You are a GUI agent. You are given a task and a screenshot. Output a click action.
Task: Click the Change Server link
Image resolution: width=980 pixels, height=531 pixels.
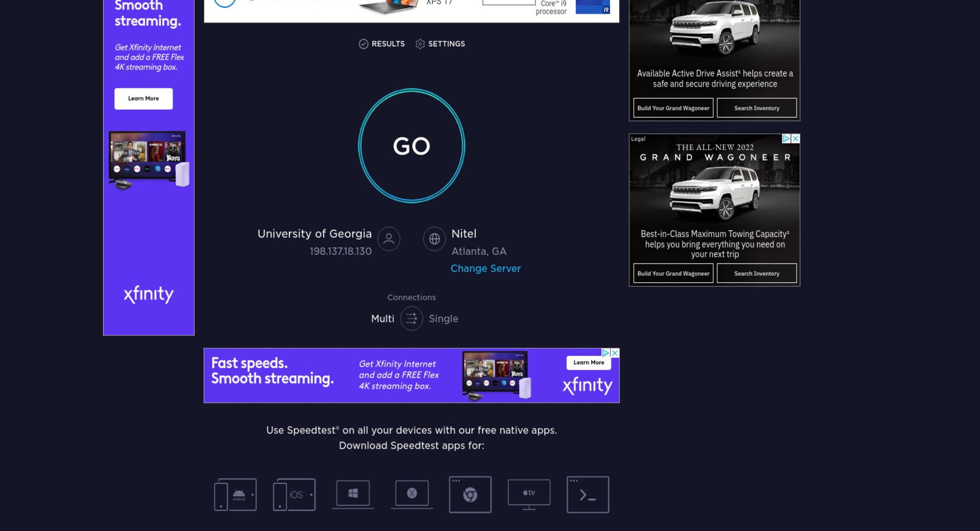tap(485, 269)
